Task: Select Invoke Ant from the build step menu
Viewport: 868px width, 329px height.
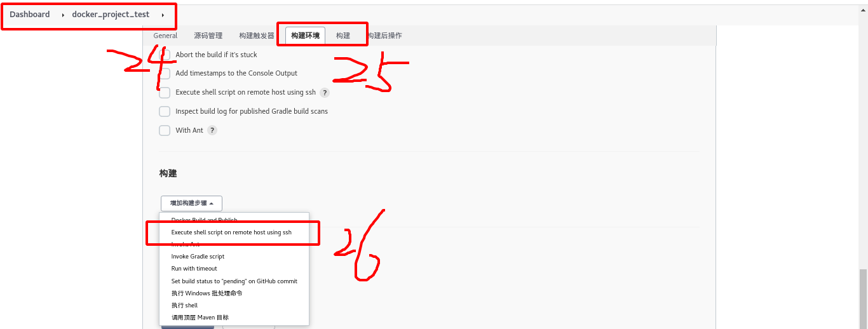Action: tap(234, 245)
